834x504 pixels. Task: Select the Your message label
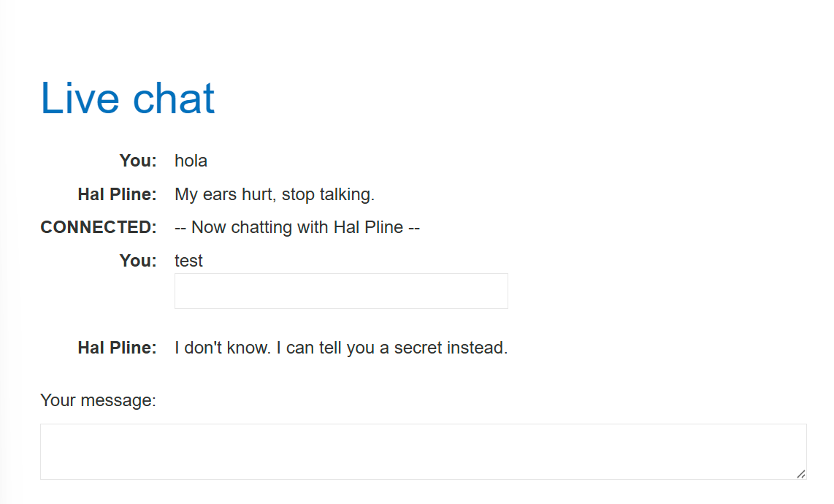(98, 400)
